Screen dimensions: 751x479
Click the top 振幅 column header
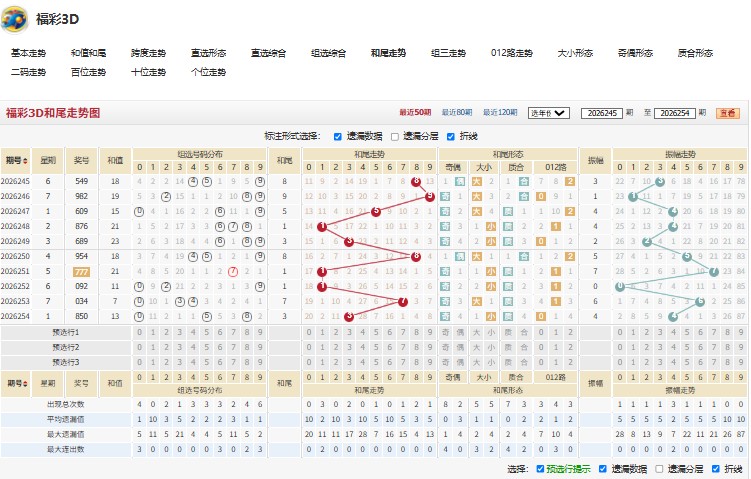pyautogui.click(x=595, y=160)
